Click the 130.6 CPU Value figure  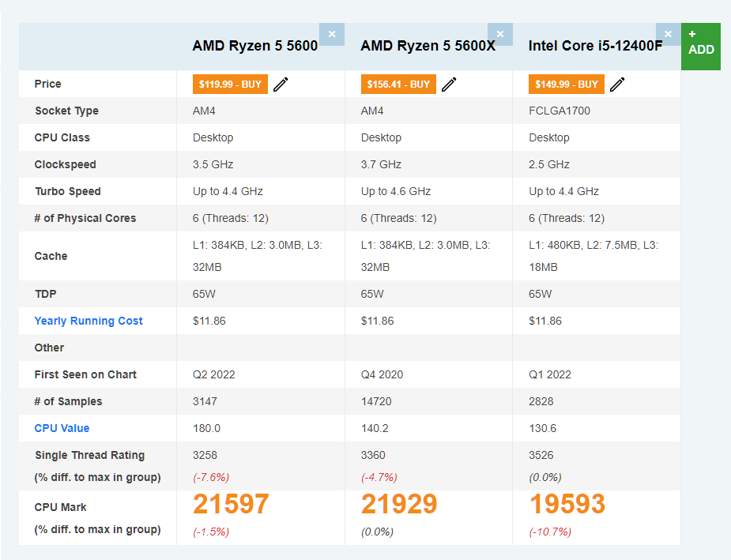pos(543,428)
